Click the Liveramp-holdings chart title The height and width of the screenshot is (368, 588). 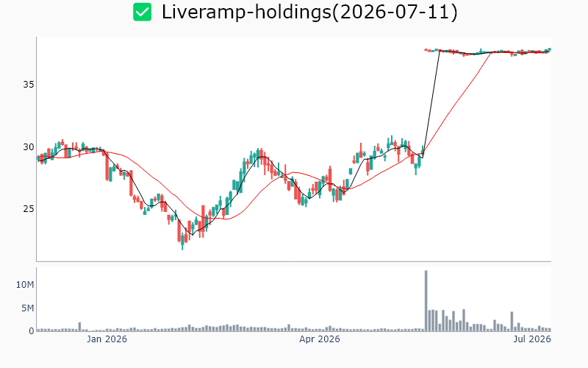pos(309,12)
